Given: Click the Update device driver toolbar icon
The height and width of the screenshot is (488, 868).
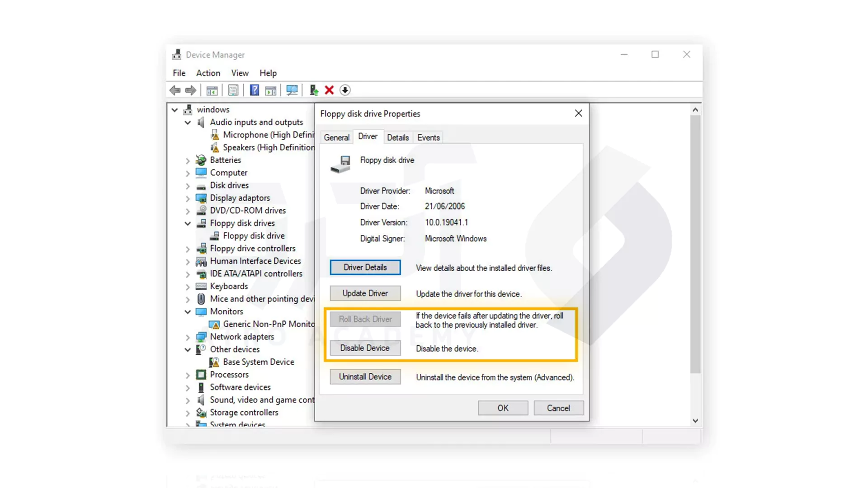Looking at the screenshot, I should pos(314,90).
